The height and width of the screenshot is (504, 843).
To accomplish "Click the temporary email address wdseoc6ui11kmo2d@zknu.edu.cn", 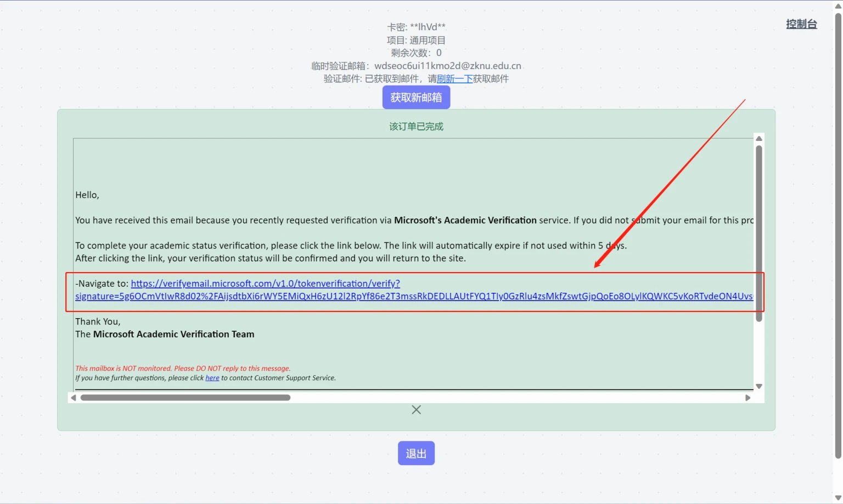I will coord(448,66).
